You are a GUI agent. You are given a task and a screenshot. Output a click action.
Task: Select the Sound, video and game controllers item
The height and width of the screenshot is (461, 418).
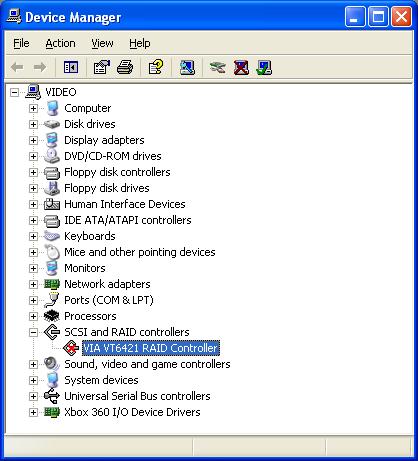tap(147, 364)
